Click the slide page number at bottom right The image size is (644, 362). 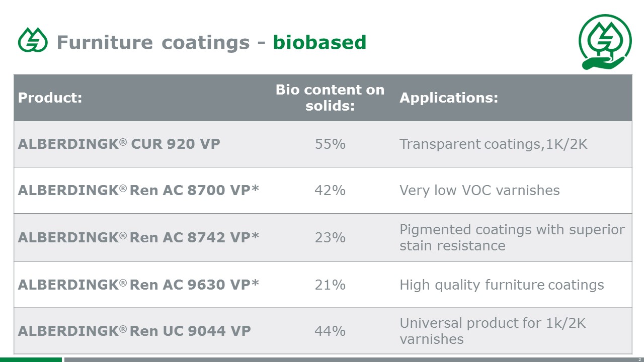pyautogui.click(x=639, y=359)
